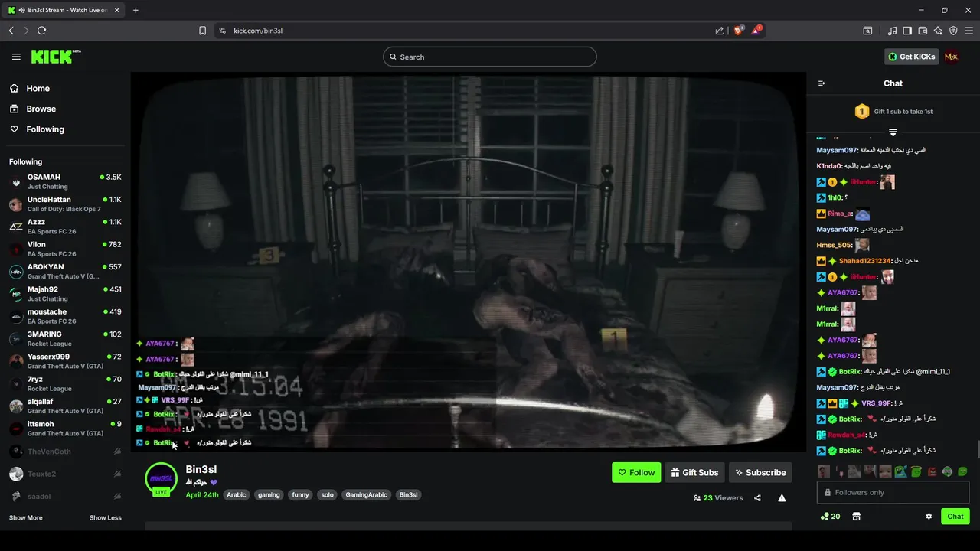Open chat settings gear

click(929, 517)
